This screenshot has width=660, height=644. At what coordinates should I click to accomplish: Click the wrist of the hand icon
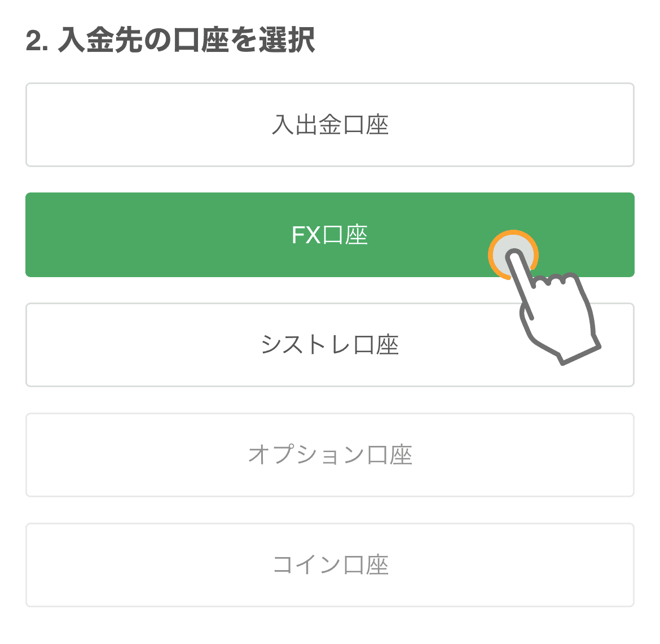click(579, 353)
